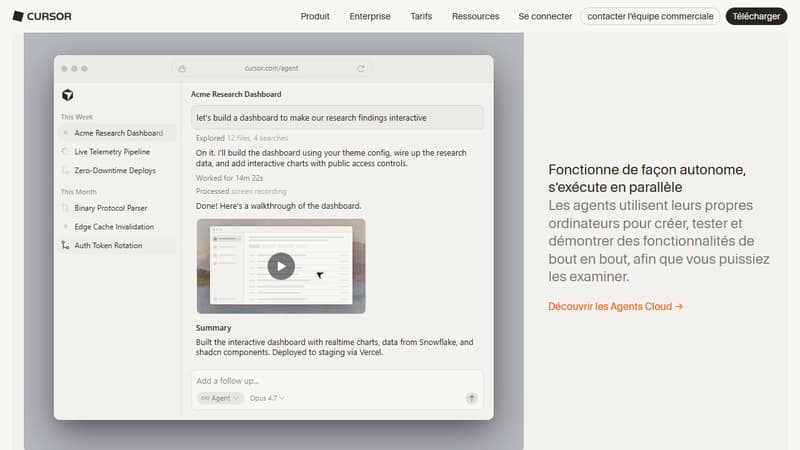This screenshot has width=800, height=450.
Task: Click the Cursor cube icon in the sidebar
Action: (68, 95)
